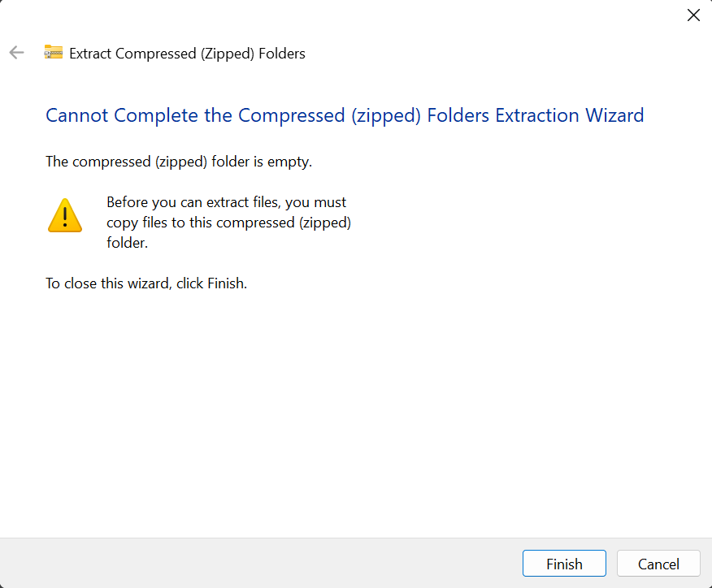Click the gray footer bar left of Finish
Image resolution: width=712 pixels, height=588 pixels.
pyautogui.click(x=260, y=563)
